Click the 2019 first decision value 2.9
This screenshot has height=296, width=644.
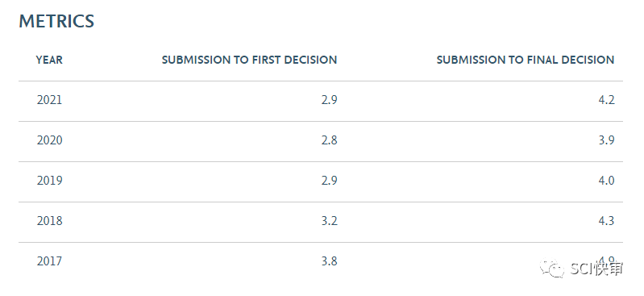[x=329, y=181]
